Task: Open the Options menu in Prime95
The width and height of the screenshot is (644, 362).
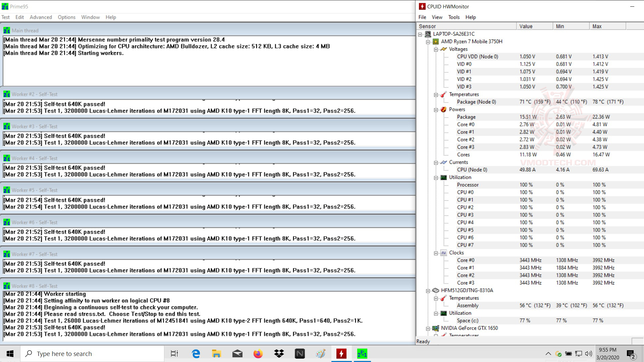Action: coord(66,17)
